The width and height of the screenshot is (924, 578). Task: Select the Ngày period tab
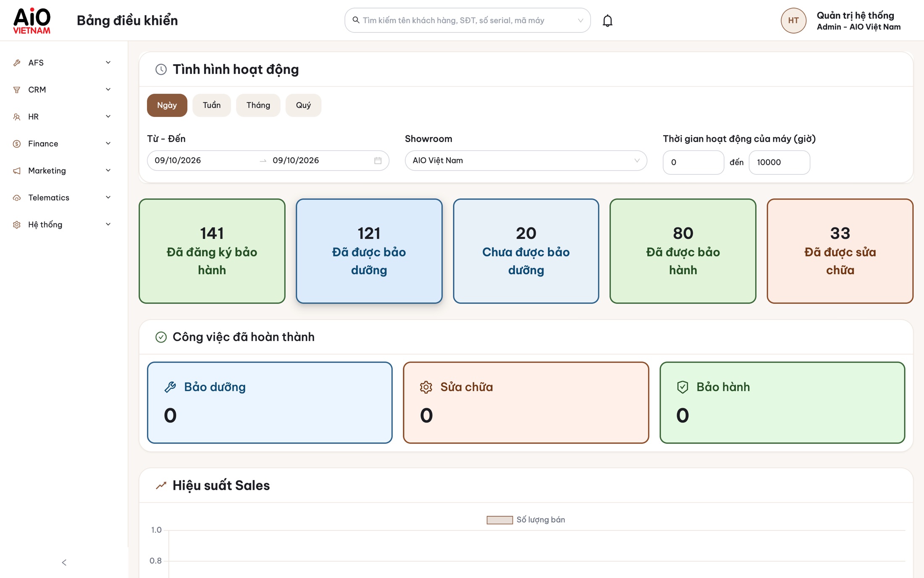(x=167, y=105)
